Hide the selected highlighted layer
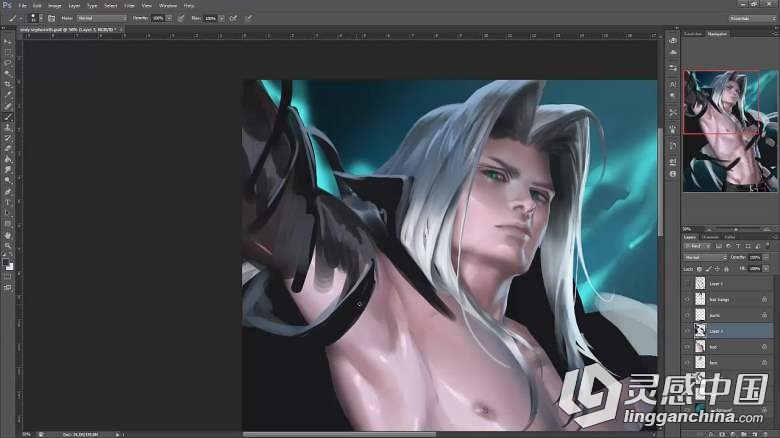Viewport: 780px width, 438px height. click(687, 331)
